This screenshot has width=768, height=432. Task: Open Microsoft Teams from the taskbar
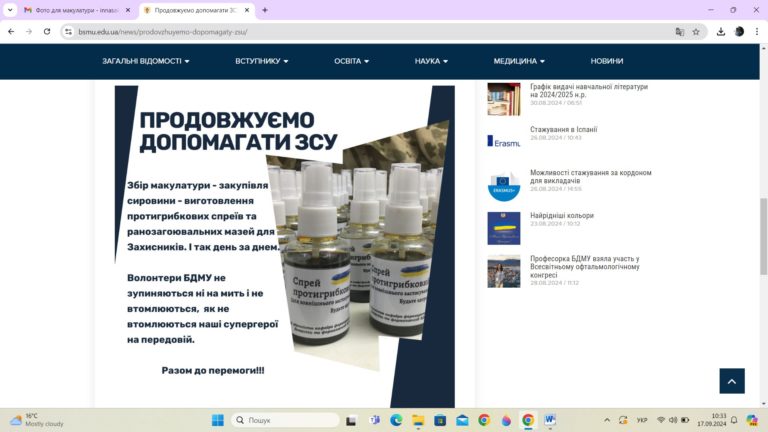[x=375, y=420]
